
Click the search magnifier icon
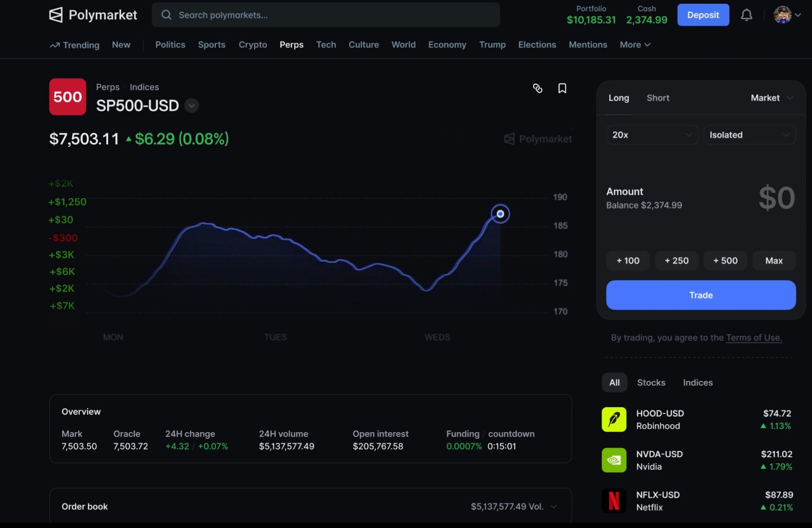pyautogui.click(x=166, y=15)
